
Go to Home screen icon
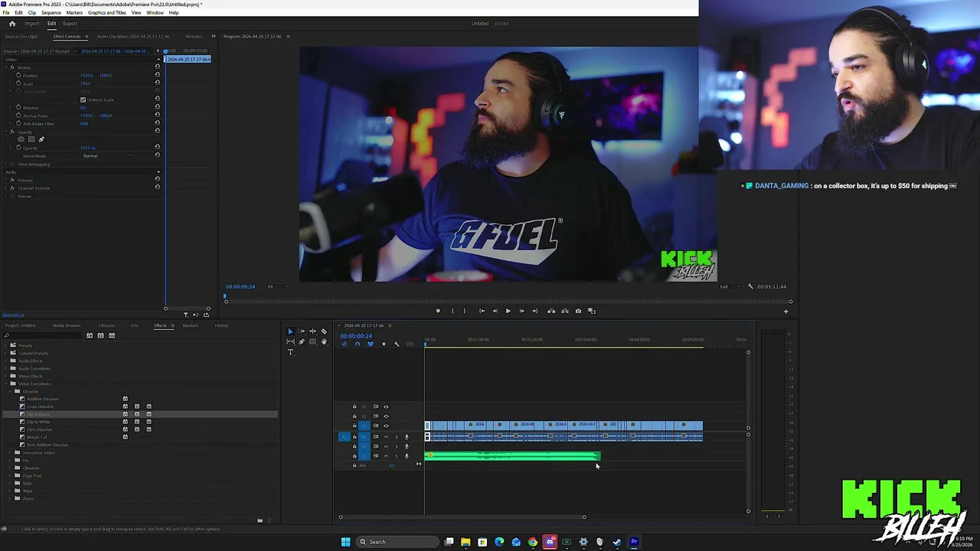[11, 23]
